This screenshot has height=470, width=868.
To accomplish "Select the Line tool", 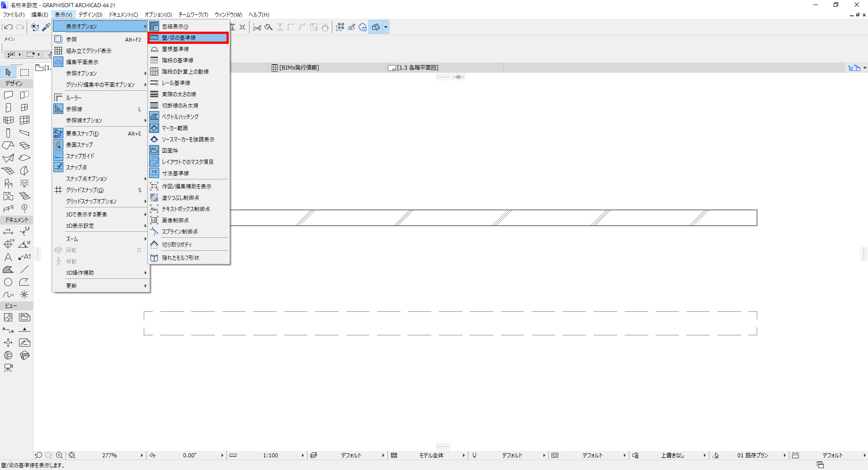I will (24, 269).
